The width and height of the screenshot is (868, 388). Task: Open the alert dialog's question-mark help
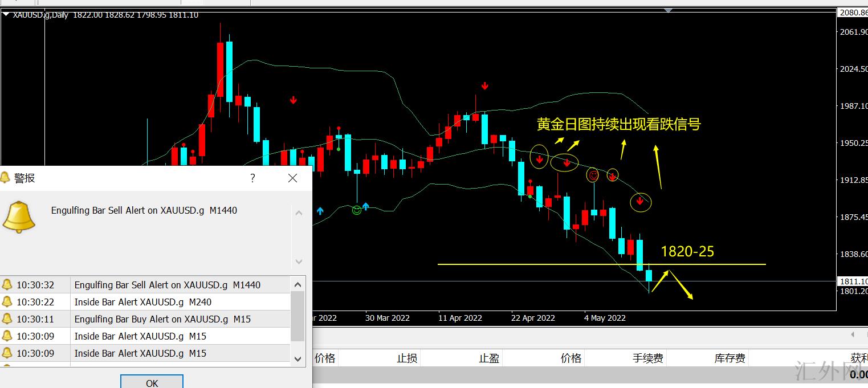[x=252, y=178]
